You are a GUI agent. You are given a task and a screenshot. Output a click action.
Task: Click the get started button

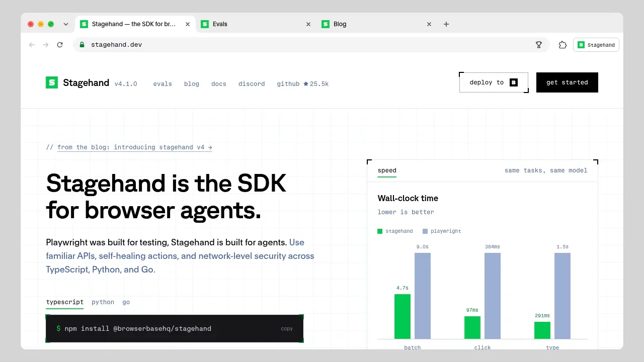click(567, 82)
